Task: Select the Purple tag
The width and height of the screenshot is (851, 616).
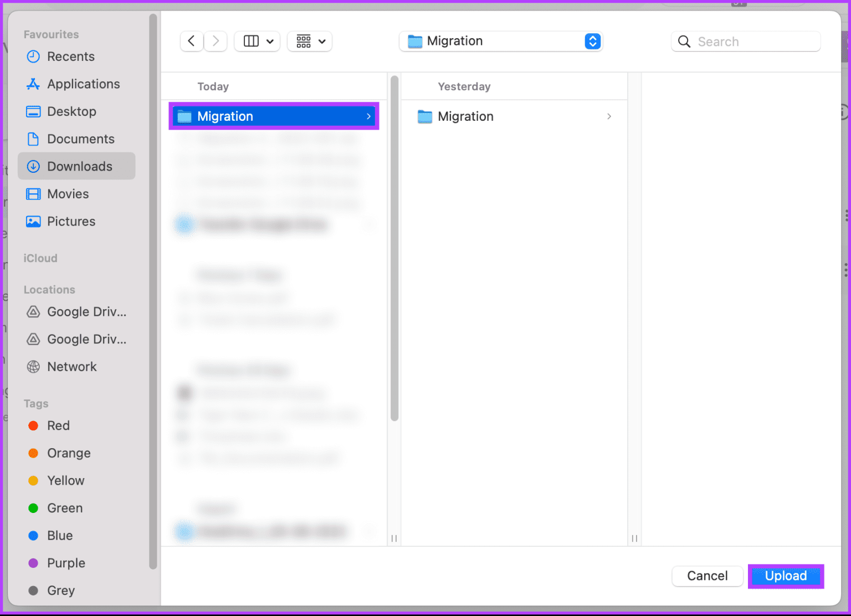Action: (x=65, y=563)
